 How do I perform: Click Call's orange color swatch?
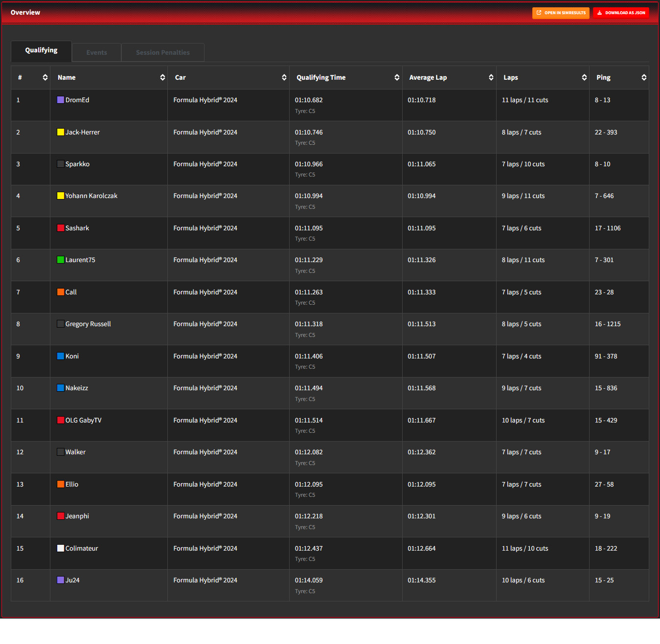[x=61, y=292]
